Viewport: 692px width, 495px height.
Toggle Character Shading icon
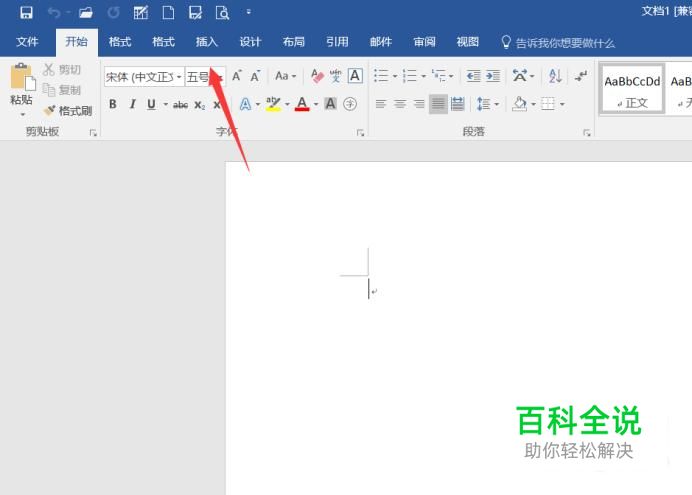(x=331, y=104)
